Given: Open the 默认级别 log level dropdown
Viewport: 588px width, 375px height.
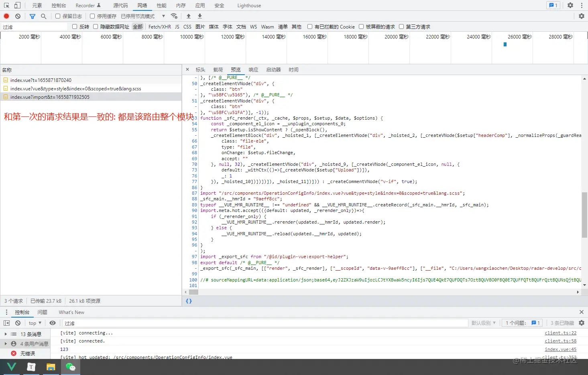Looking at the screenshot, I should 484,323.
